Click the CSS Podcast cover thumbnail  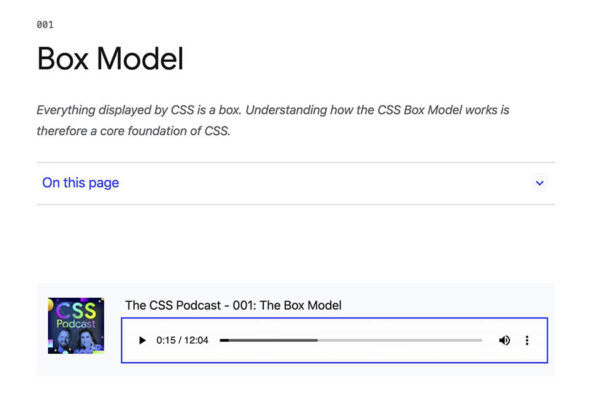pyautogui.click(x=75, y=325)
